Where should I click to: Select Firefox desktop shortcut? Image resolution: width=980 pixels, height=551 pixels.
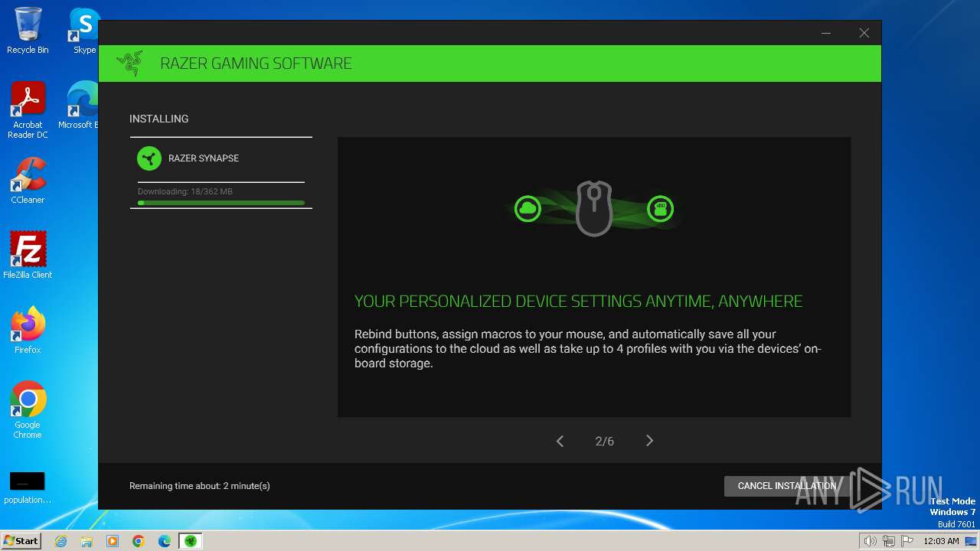[x=28, y=331]
